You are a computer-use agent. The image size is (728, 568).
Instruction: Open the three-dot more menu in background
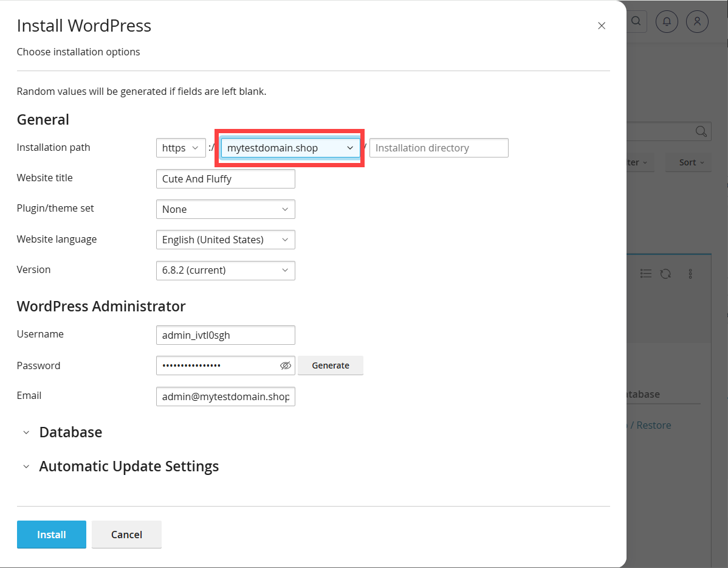pyautogui.click(x=690, y=274)
